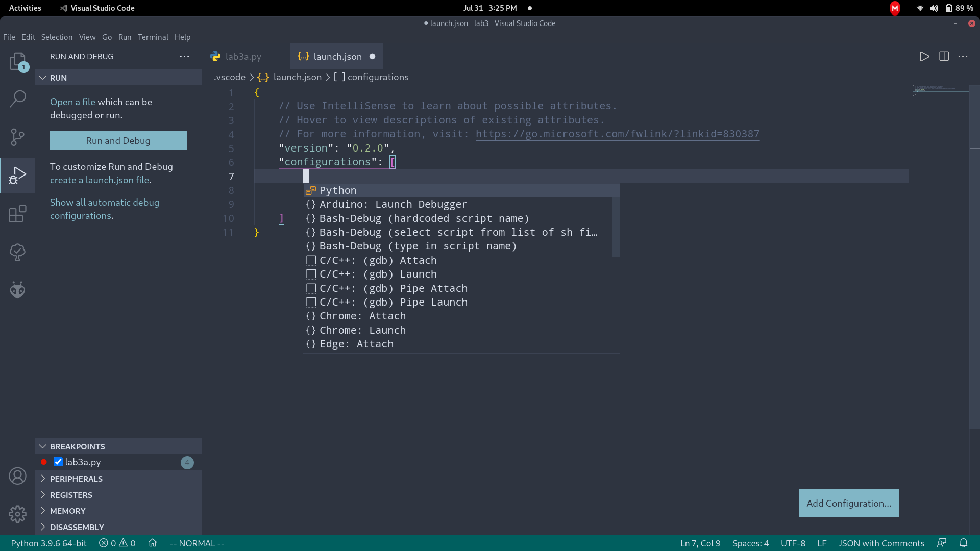Click the Add Configuration button
980x551 pixels.
tap(848, 503)
